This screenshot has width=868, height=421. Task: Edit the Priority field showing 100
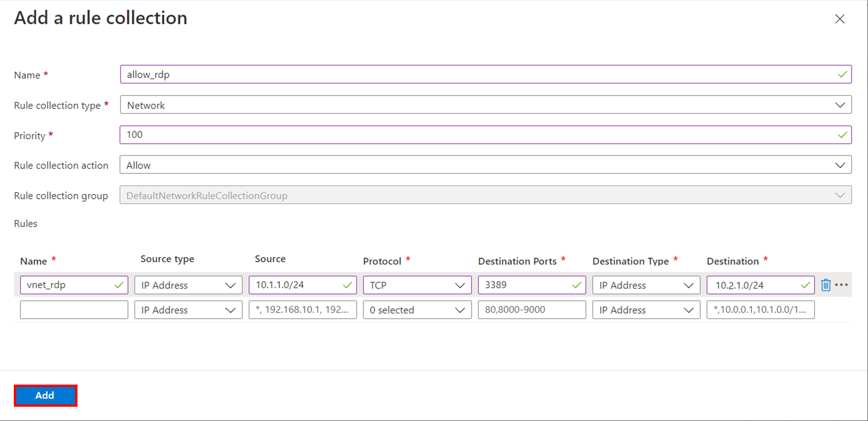pos(486,135)
